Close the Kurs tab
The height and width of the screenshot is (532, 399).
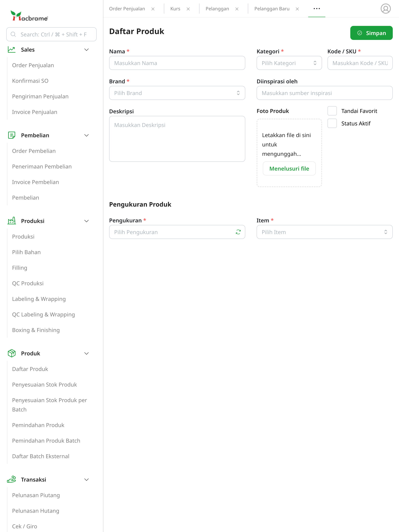click(x=188, y=9)
